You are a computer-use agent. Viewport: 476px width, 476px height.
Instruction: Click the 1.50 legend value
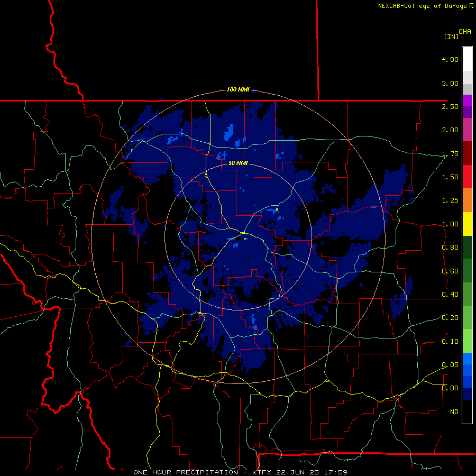[450, 177]
